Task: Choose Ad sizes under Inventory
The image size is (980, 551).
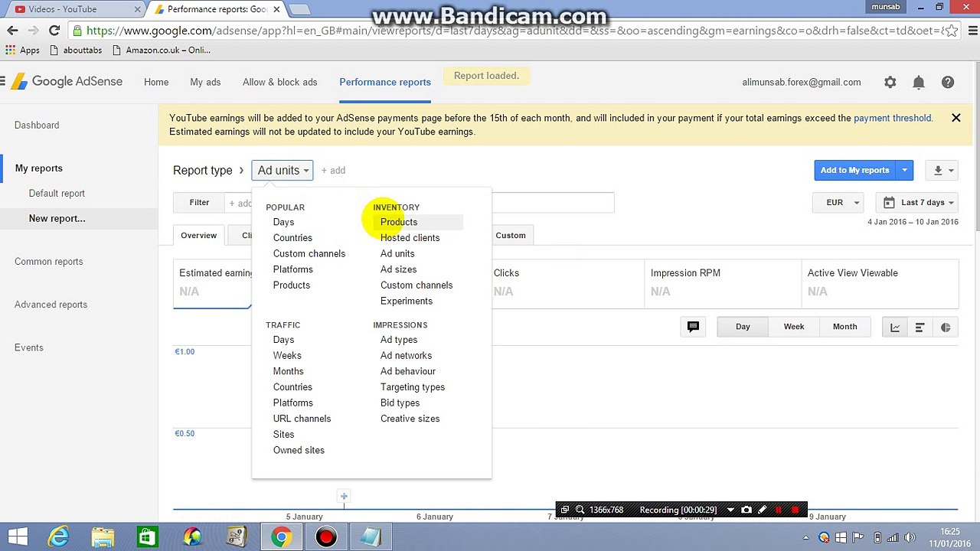Action: 398,269
